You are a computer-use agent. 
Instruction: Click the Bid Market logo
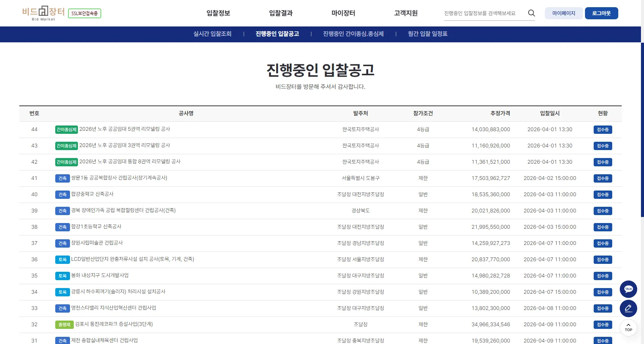click(x=43, y=13)
